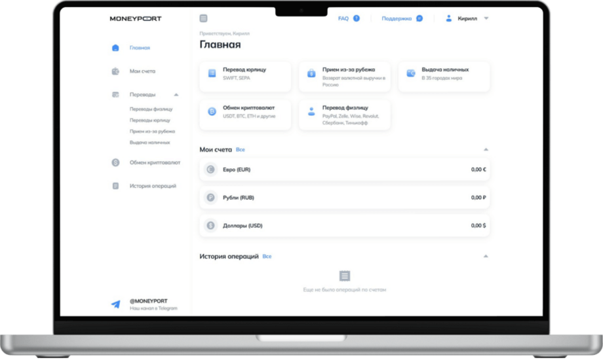Open Мои счета in the sidebar
Viewport: 603px width, 364px height.
coord(142,71)
